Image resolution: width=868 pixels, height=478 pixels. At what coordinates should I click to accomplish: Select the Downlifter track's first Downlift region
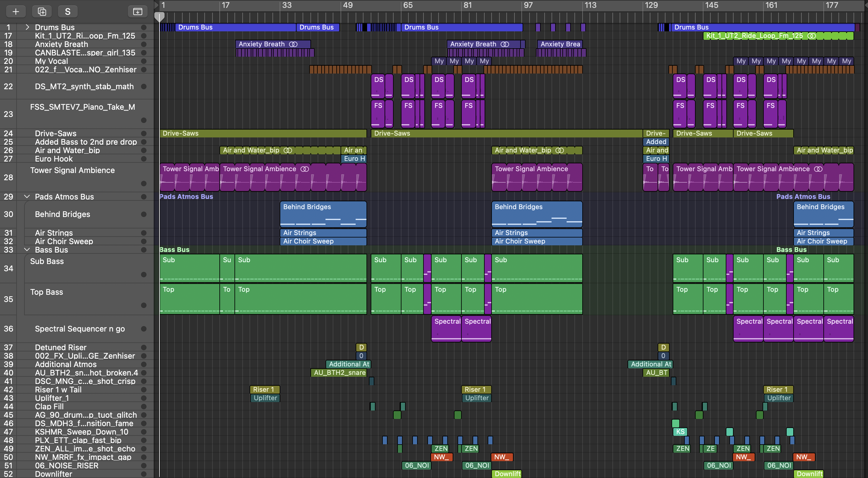[x=507, y=473]
